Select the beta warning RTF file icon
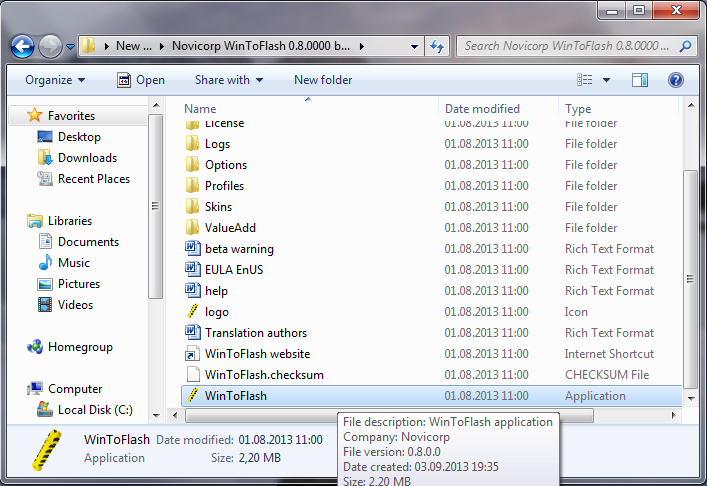Viewport: 707px width, 486px height. click(x=193, y=249)
